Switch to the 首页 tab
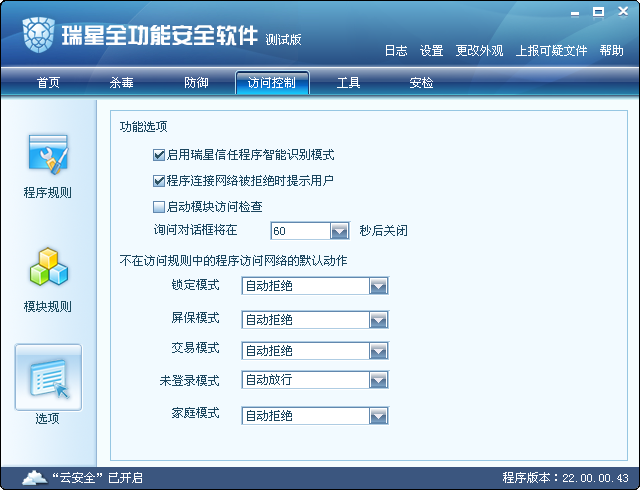640x490 pixels. click(x=48, y=83)
